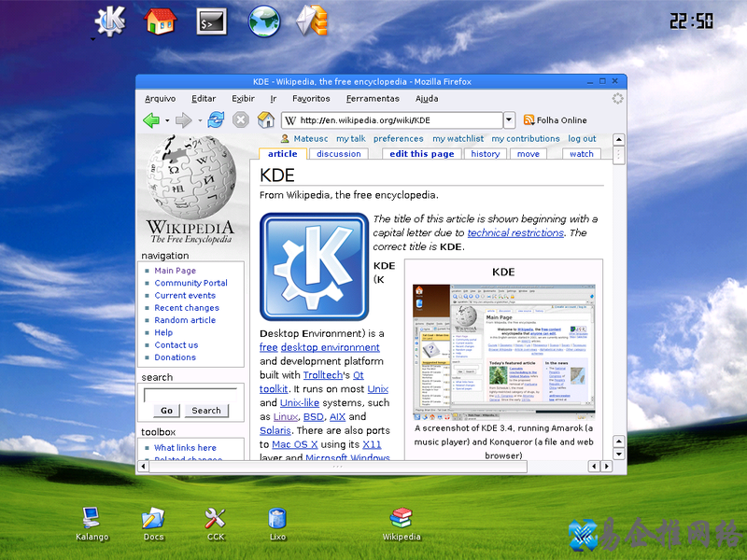Open Recent changes link

pyautogui.click(x=187, y=308)
